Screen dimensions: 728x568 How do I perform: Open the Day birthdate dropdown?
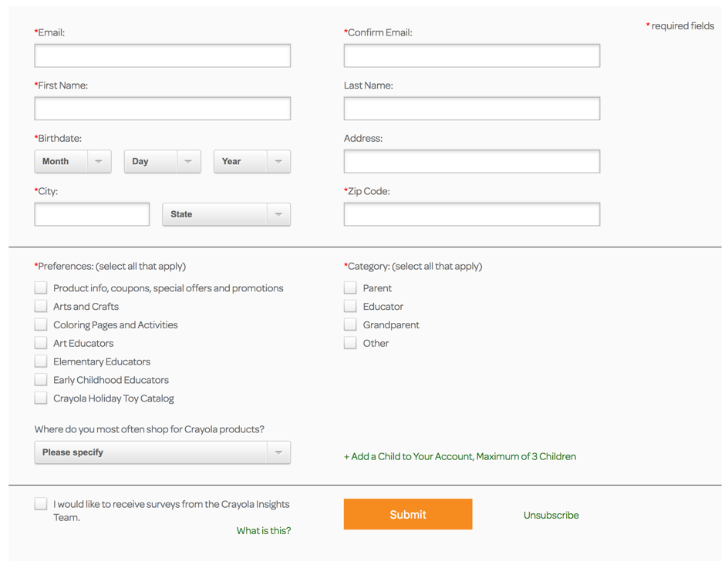tap(162, 161)
